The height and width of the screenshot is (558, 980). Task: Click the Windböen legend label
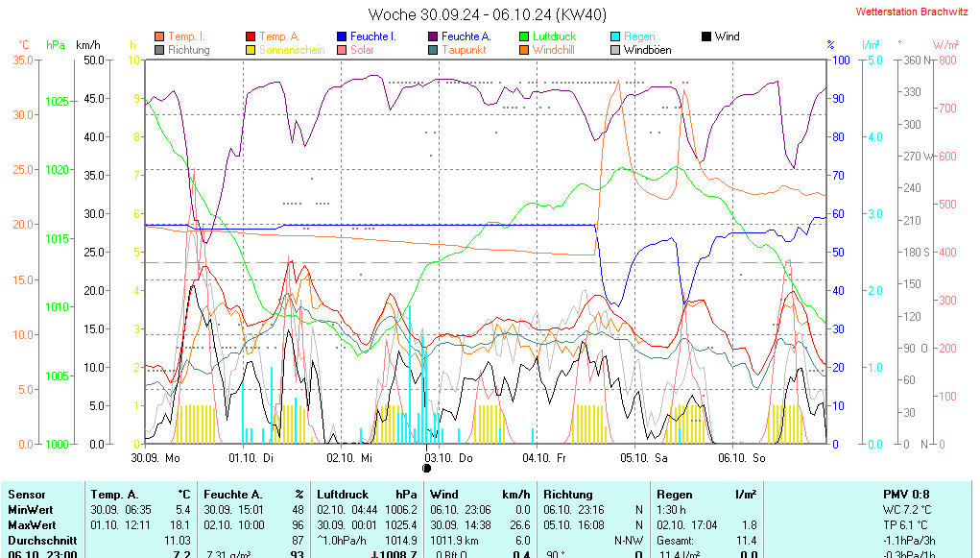pyautogui.click(x=647, y=50)
